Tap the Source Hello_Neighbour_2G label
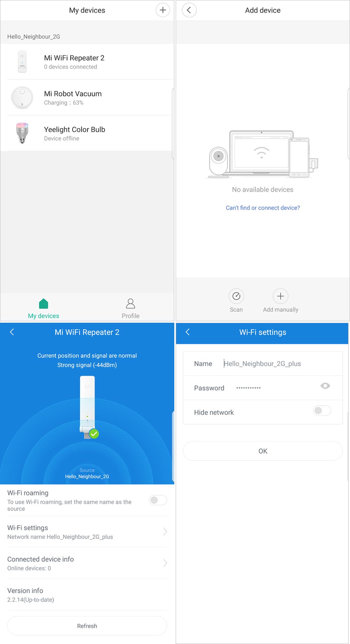The width and height of the screenshot is (350, 644). pos(87,473)
